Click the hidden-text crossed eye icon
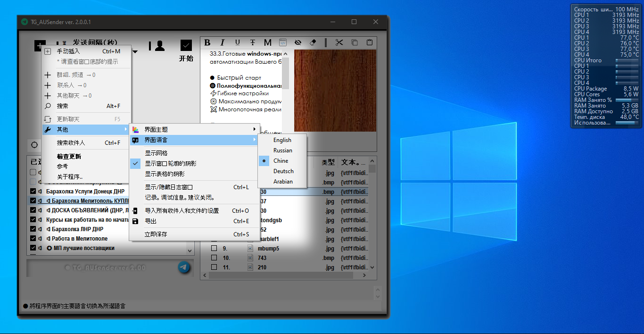Image resolution: width=644 pixels, height=334 pixels. 297,42
